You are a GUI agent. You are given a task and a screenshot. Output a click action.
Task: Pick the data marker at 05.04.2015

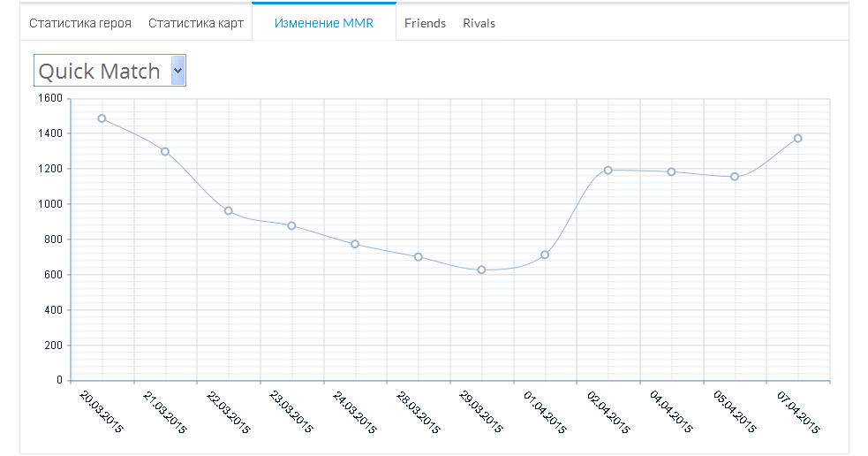734,177
